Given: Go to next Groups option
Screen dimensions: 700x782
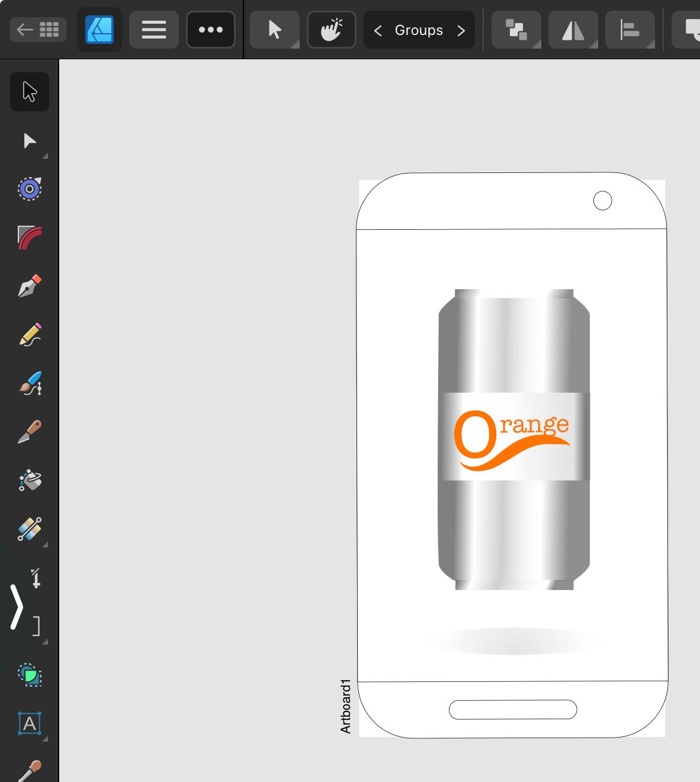Looking at the screenshot, I should coord(461,30).
